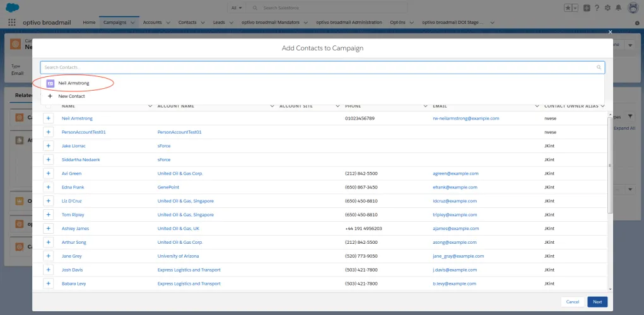Click the Next button
The width and height of the screenshot is (644, 315).
[x=597, y=302]
